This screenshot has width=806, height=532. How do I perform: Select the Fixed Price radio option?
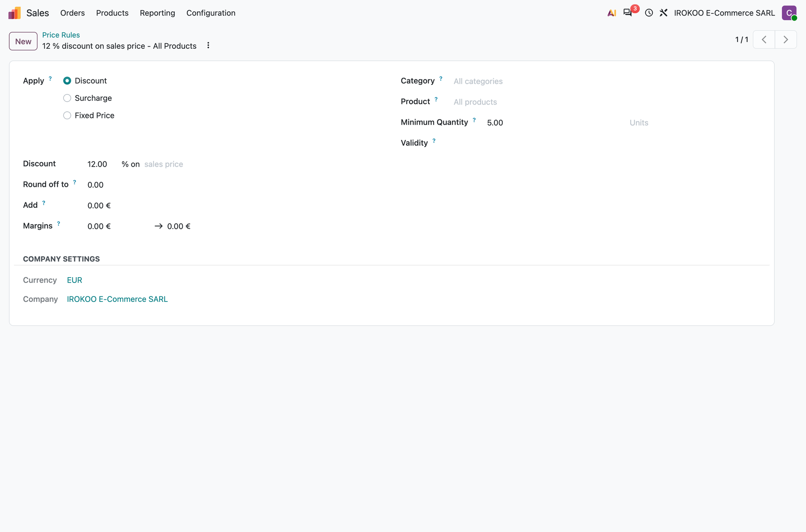coord(67,115)
